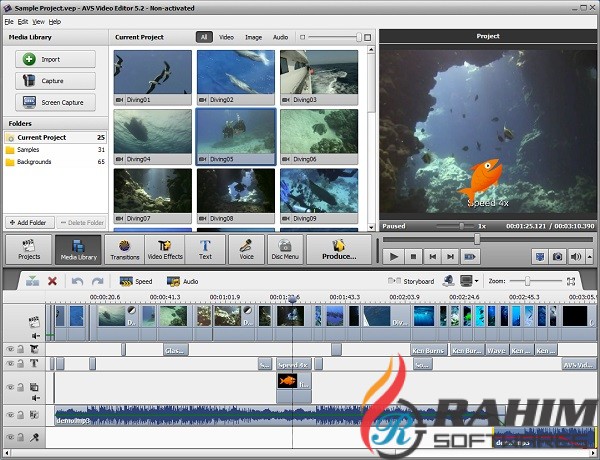Open the Disc Menu panel
Screen dimensions: 600x460
click(x=285, y=250)
